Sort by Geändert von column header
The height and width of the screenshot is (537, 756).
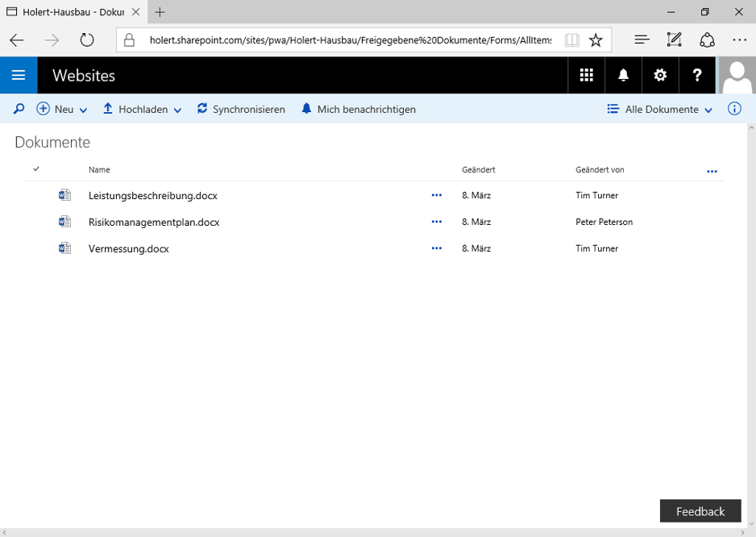click(600, 169)
